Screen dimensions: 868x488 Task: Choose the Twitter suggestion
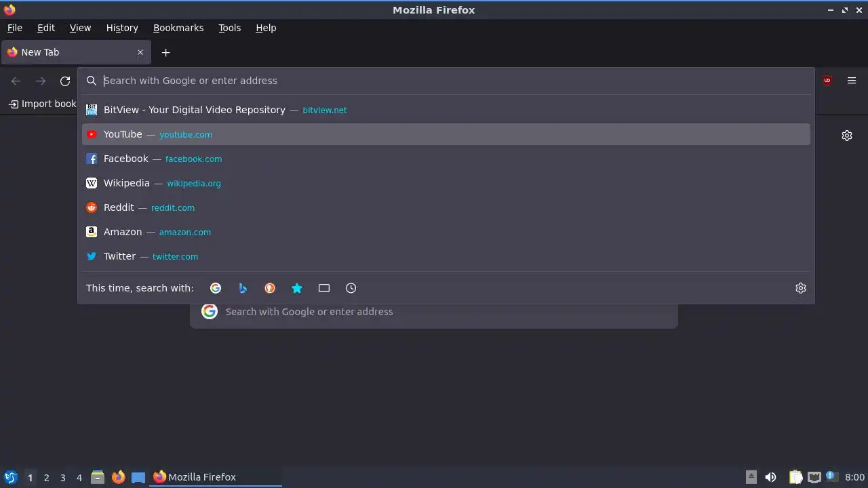tap(446, 256)
